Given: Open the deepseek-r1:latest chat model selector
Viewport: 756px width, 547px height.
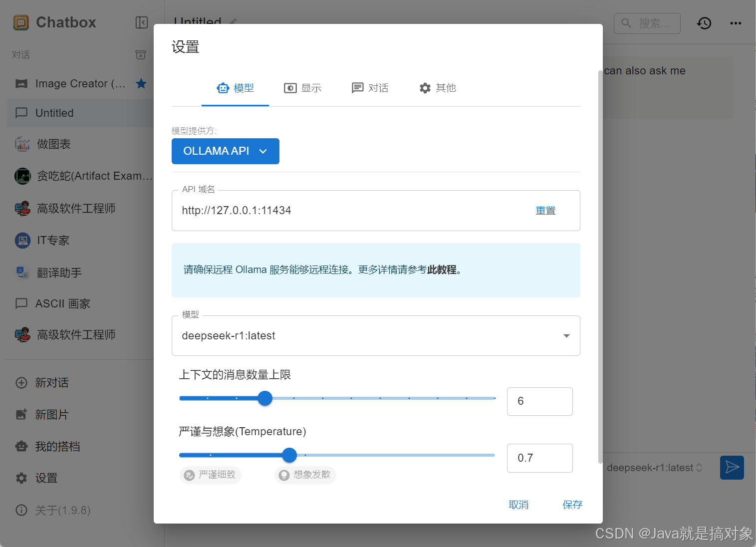Looking at the screenshot, I should point(654,468).
